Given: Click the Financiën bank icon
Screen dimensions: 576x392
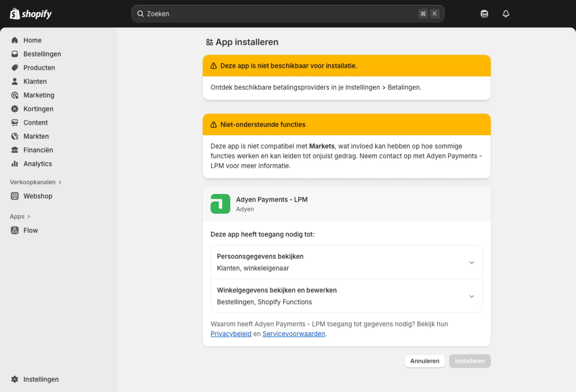Looking at the screenshot, I should tap(15, 150).
